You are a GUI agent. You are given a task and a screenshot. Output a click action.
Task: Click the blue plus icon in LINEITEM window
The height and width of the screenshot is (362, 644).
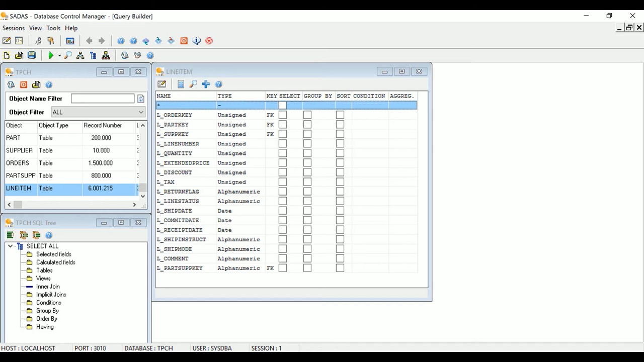click(x=206, y=84)
